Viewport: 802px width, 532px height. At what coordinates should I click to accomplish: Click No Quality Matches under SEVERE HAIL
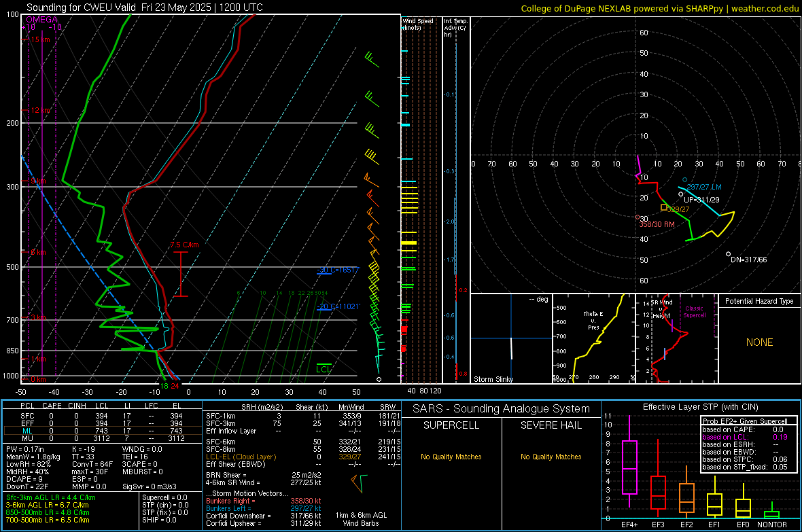tap(551, 457)
